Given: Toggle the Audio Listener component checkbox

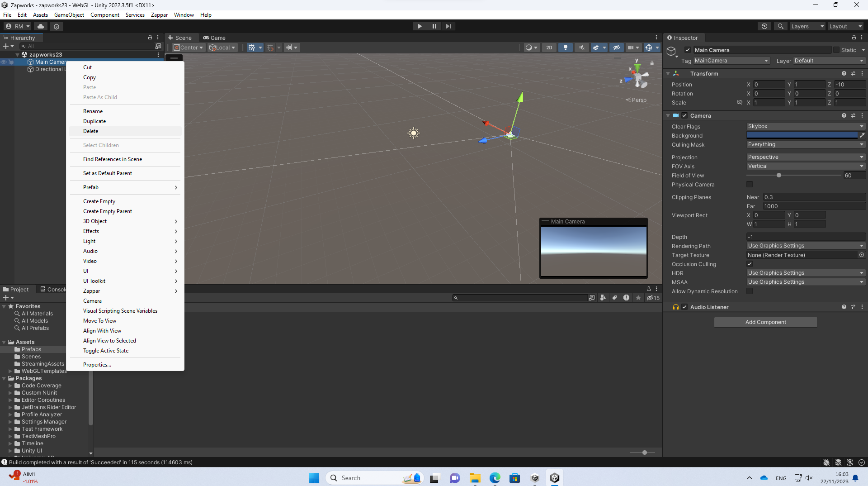Looking at the screenshot, I should point(684,307).
